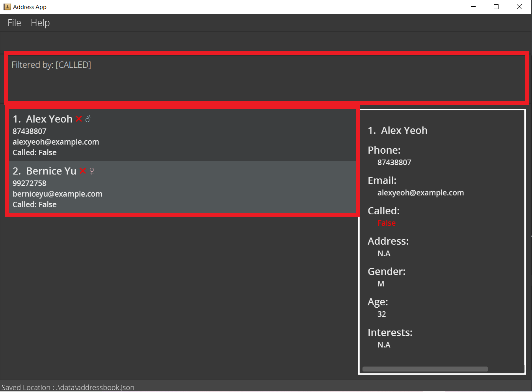Minimize the Address App window
The image size is (532, 392).
pos(473,7)
